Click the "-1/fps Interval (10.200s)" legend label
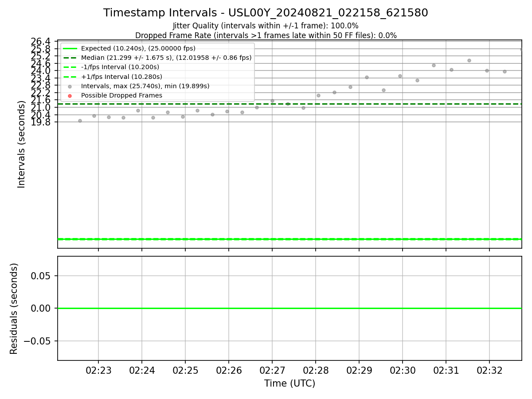The image size is (532, 399). [x=120, y=67]
